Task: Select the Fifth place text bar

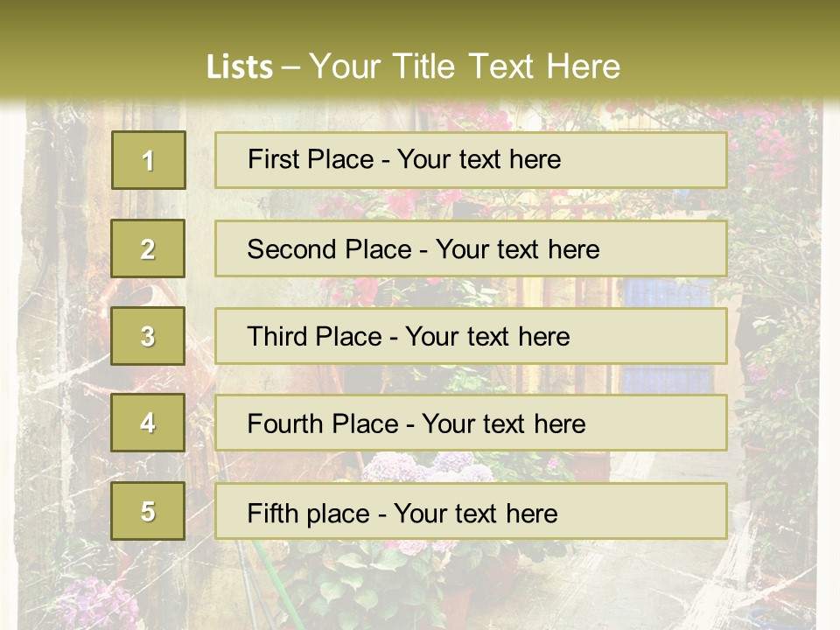Action: tap(471, 511)
